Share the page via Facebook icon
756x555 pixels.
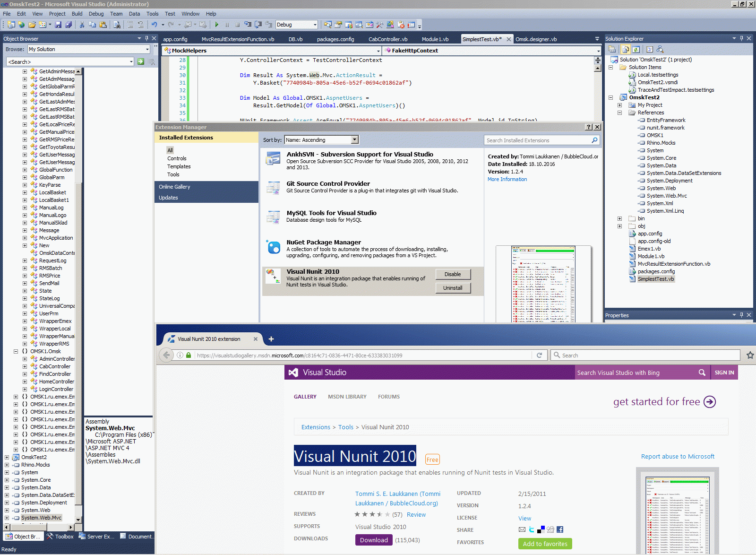coord(560,529)
